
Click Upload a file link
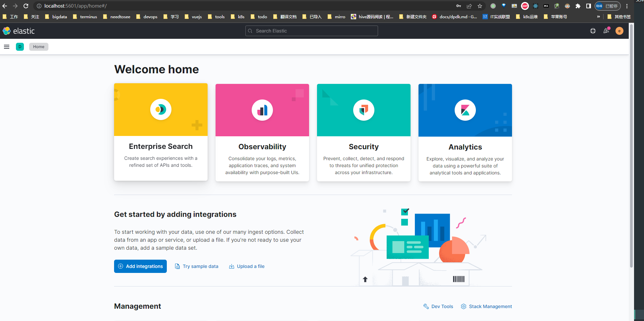pos(247,266)
